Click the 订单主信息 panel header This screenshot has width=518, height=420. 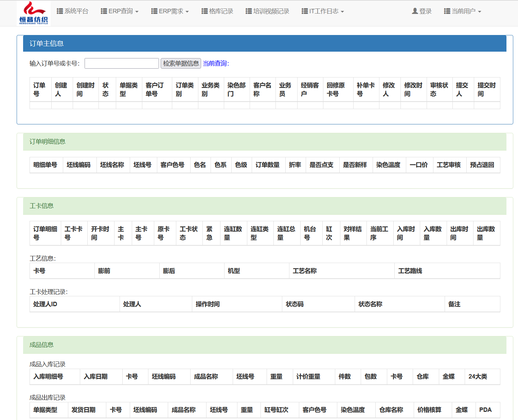point(265,43)
